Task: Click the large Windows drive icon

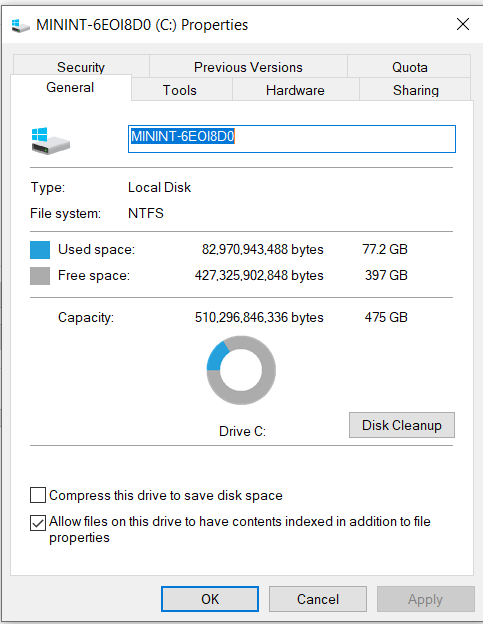Action: tap(51, 141)
